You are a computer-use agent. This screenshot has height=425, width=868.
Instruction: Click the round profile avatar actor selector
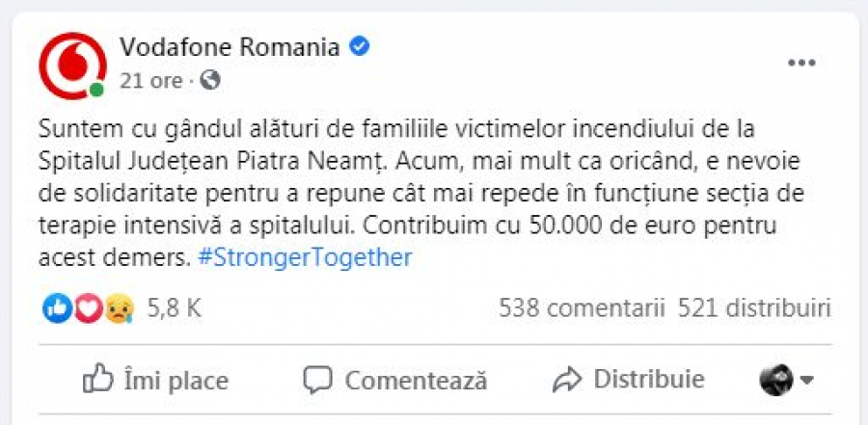(776, 380)
